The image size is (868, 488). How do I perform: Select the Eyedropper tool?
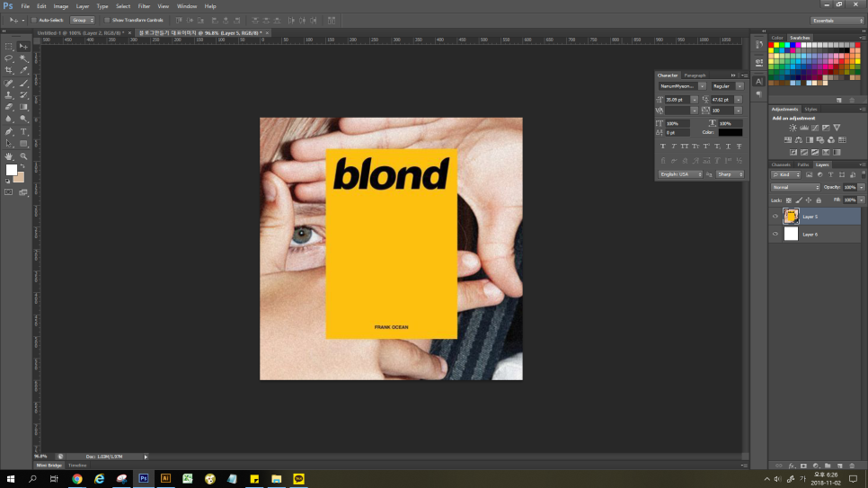pyautogui.click(x=23, y=70)
